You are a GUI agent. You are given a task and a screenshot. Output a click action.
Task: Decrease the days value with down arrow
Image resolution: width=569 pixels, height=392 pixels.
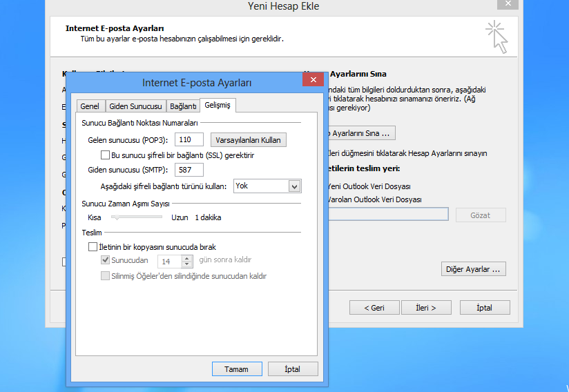point(186,264)
